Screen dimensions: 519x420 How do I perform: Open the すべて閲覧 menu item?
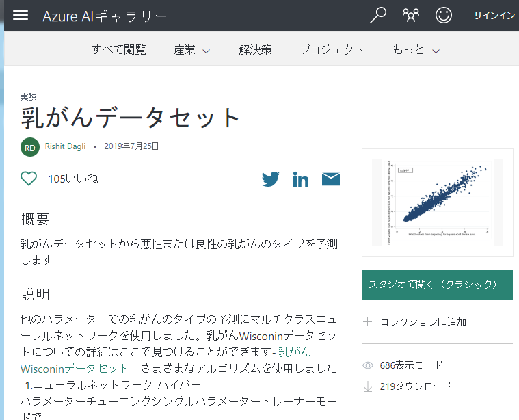[119, 50]
